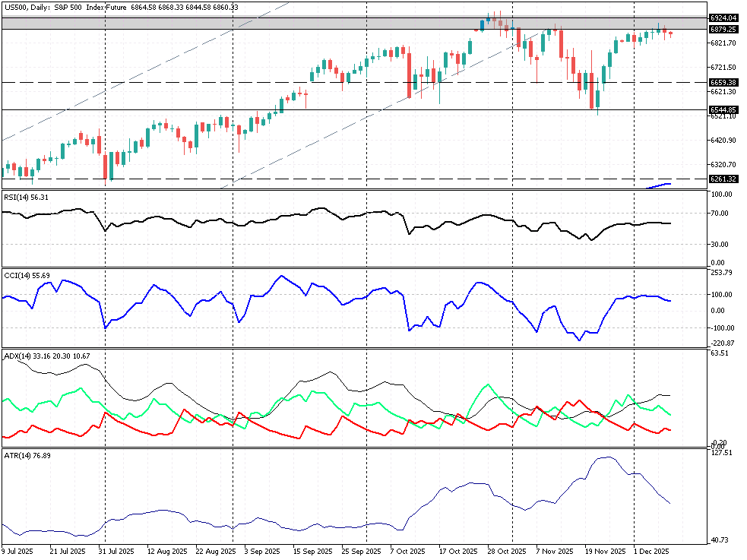The width and height of the screenshot is (747, 560).
Task: Select the 6924.04 price label
Action: (723, 17)
